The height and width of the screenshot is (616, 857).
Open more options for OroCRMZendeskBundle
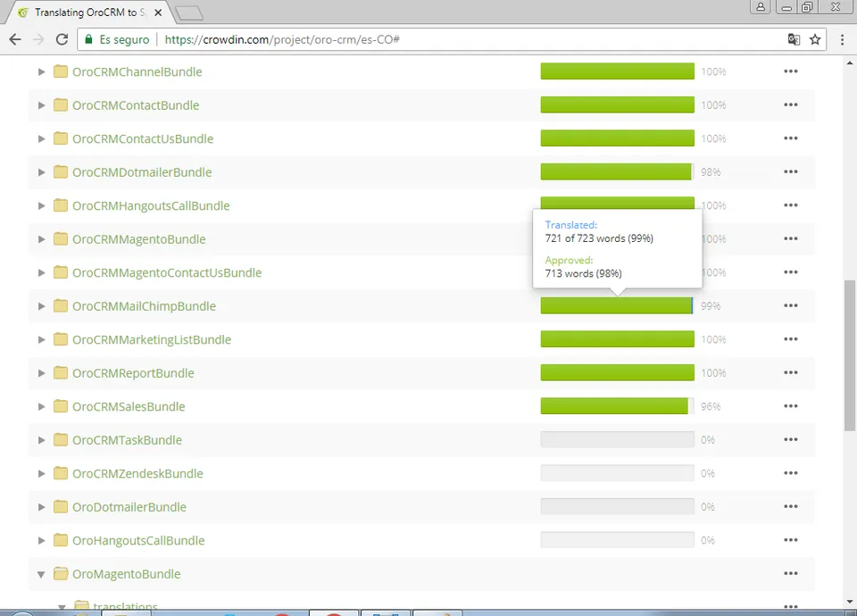tap(790, 473)
